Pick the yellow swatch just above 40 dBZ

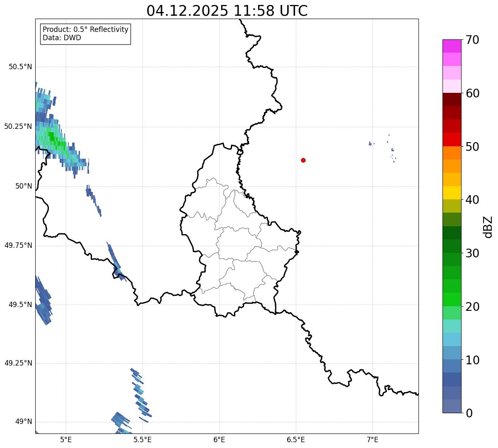452,193
